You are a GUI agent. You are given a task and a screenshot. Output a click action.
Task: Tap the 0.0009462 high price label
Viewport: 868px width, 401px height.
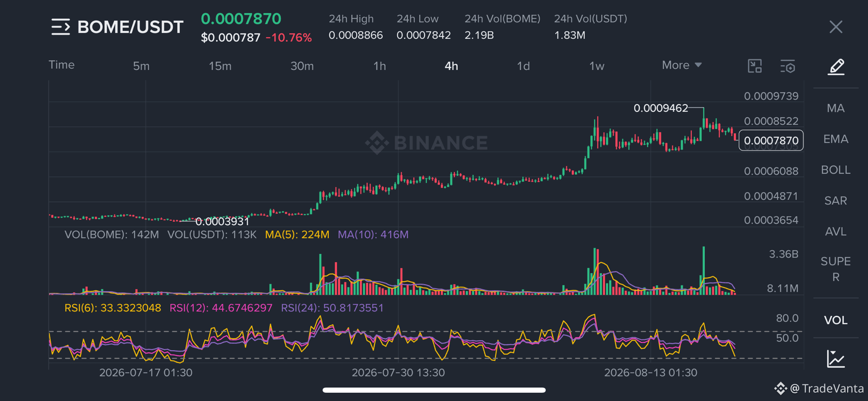coord(661,108)
